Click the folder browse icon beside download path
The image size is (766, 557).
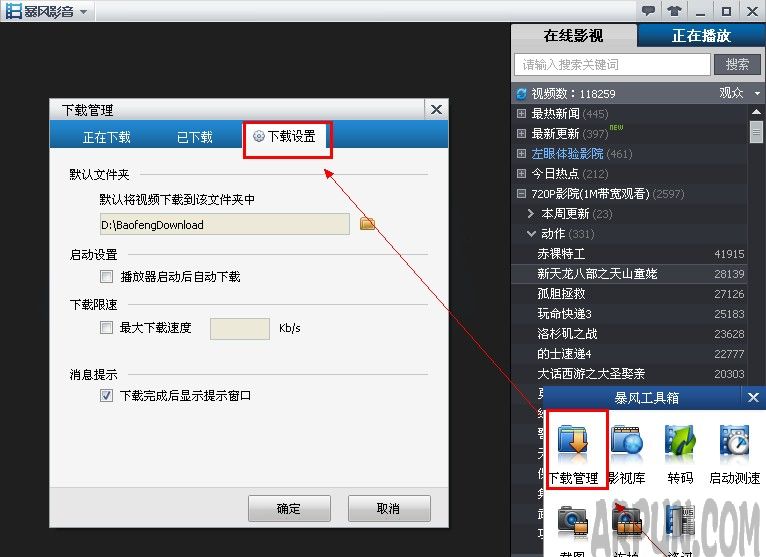(x=367, y=224)
